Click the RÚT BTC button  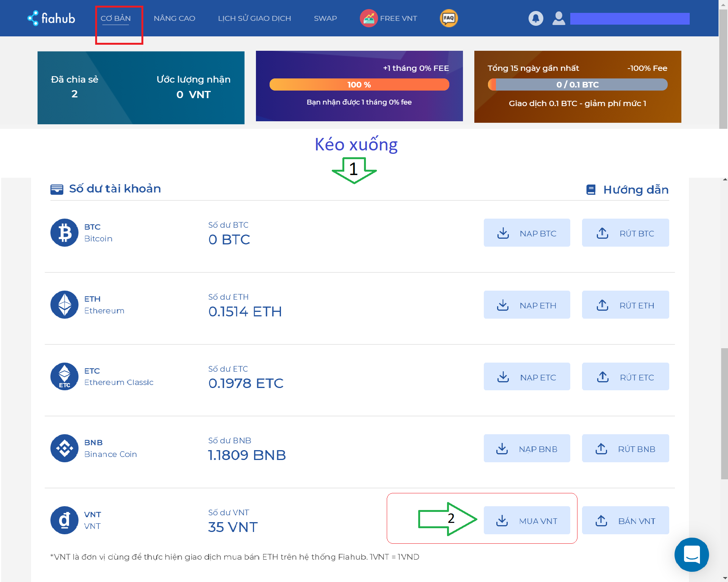click(625, 233)
